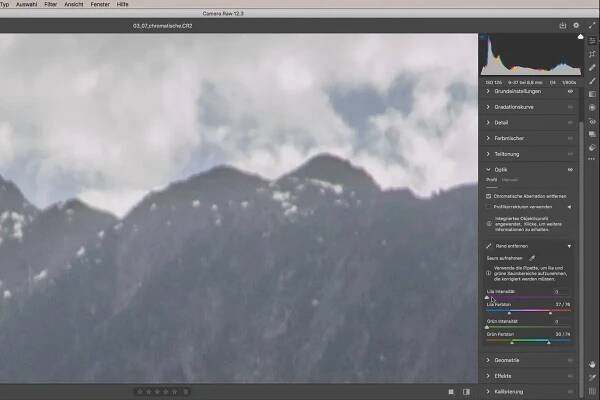Viewport: 600px width, 400px height.
Task: Click the Lila Intensität slider track
Action: pyautogui.click(x=528, y=298)
